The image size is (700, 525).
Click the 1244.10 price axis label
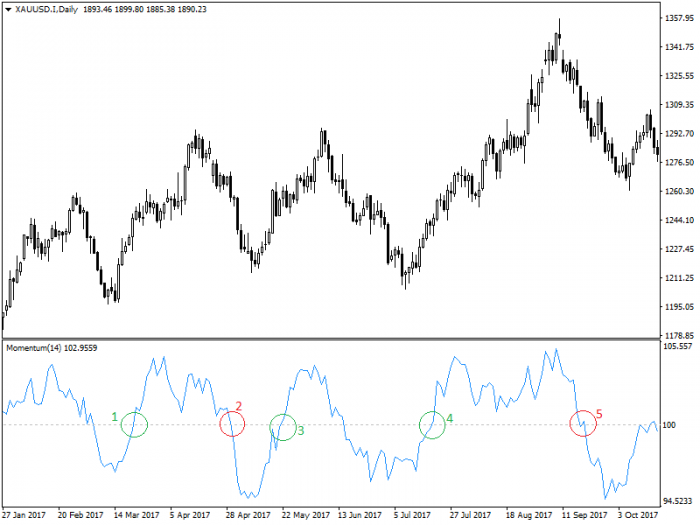(x=679, y=220)
